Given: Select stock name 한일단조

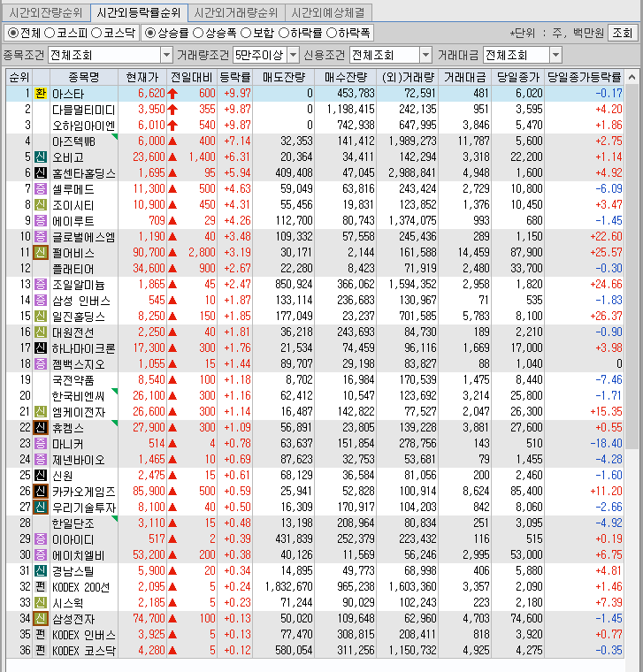Looking at the screenshot, I should tap(73, 523).
